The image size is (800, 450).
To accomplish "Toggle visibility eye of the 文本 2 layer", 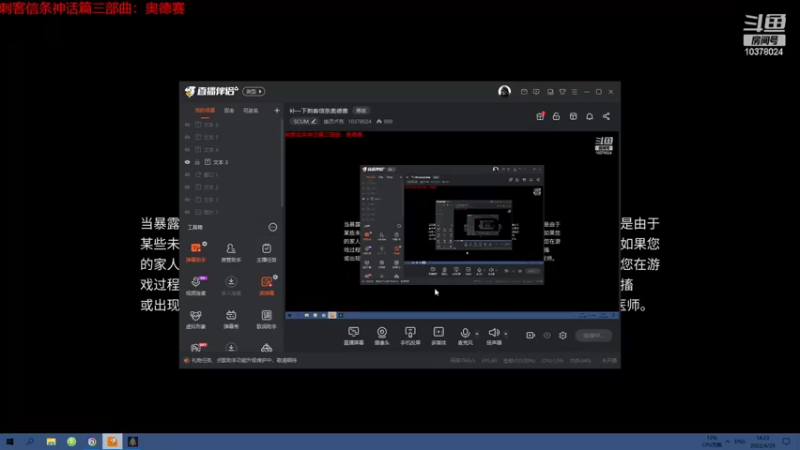I will click(187, 187).
